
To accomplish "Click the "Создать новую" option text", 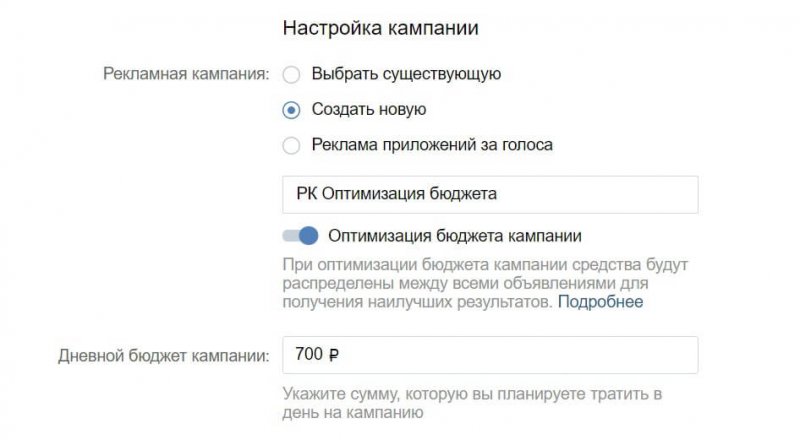I will pyautogui.click(x=369, y=110).
